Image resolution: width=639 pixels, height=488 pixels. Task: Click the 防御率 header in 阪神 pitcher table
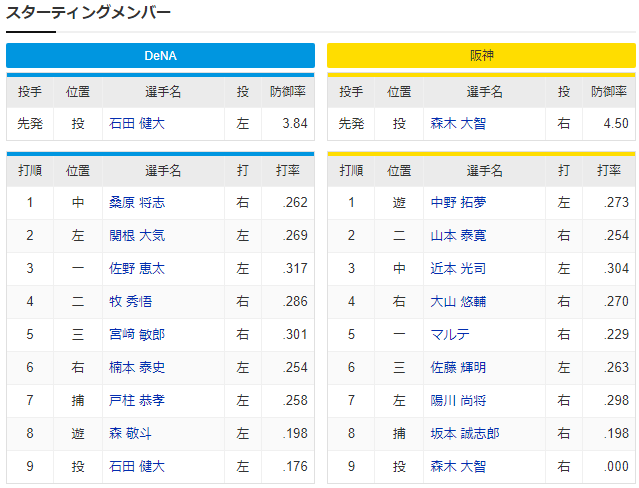point(609,92)
